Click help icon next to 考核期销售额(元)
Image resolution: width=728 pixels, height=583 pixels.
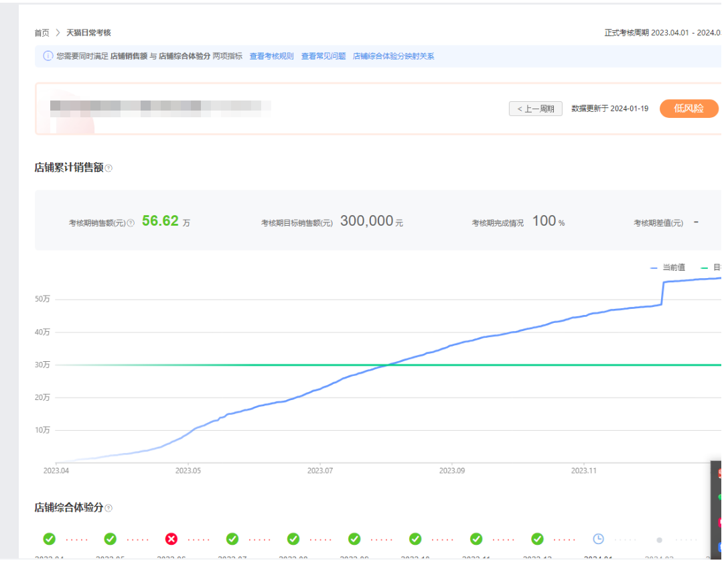(131, 222)
